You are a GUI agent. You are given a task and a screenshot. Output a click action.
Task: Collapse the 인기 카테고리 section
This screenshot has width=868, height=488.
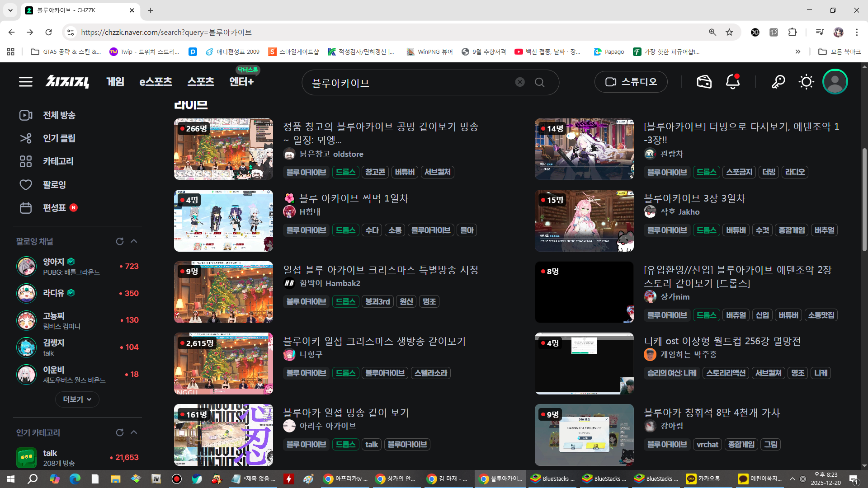(134, 432)
